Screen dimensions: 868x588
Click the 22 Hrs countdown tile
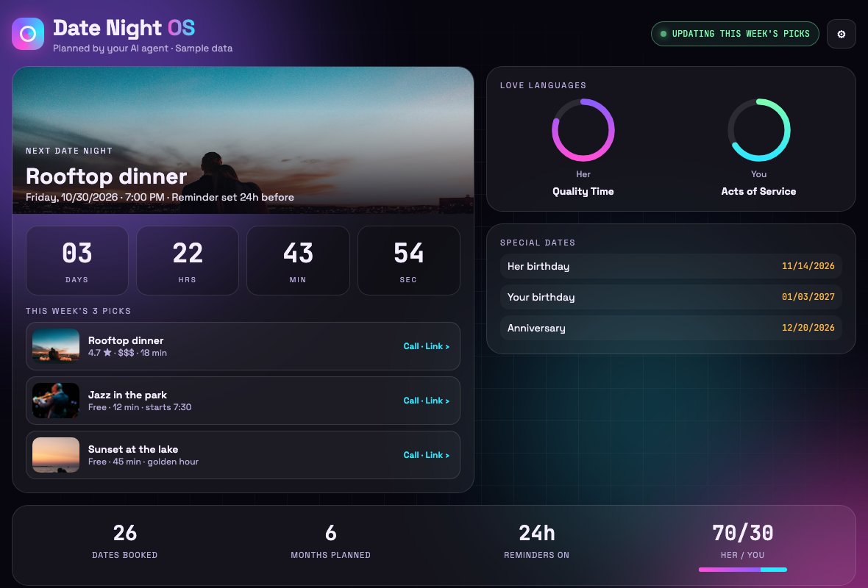click(x=187, y=260)
